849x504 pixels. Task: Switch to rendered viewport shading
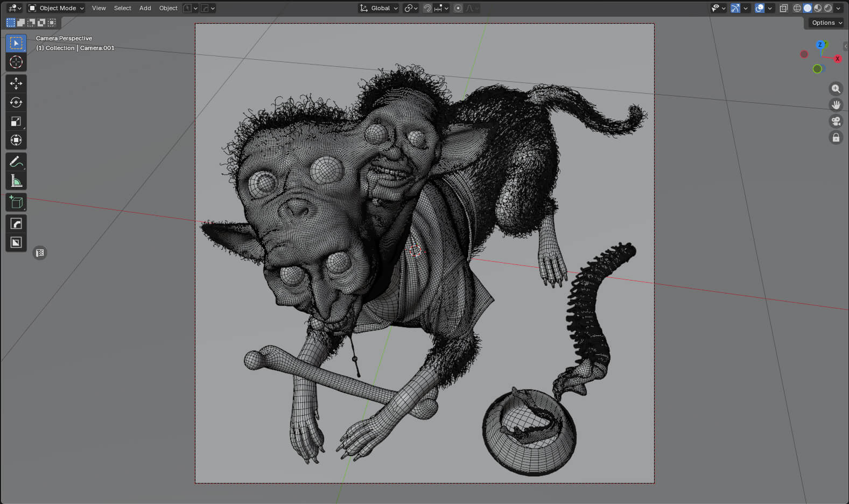(x=828, y=8)
